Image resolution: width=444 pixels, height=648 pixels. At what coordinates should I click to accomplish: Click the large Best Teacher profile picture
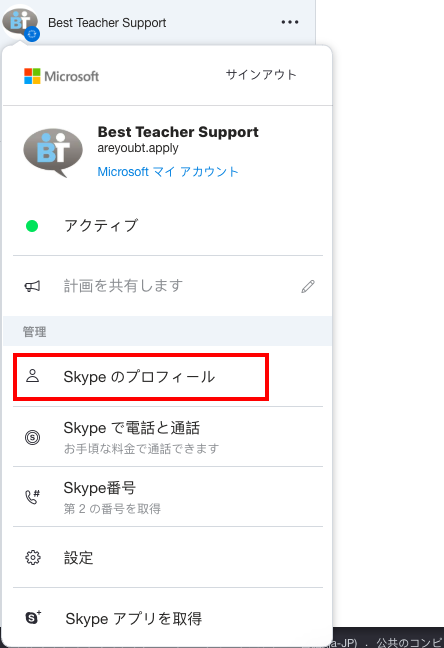click(53, 152)
